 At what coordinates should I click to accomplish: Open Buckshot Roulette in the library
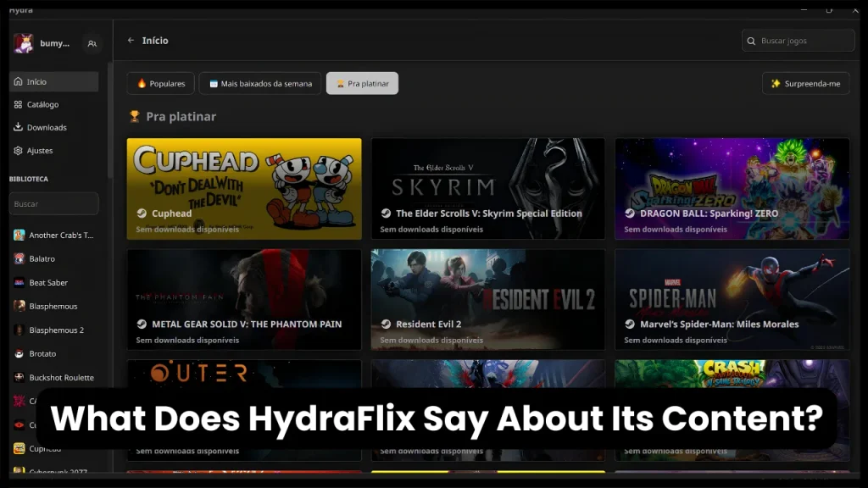click(x=53, y=377)
